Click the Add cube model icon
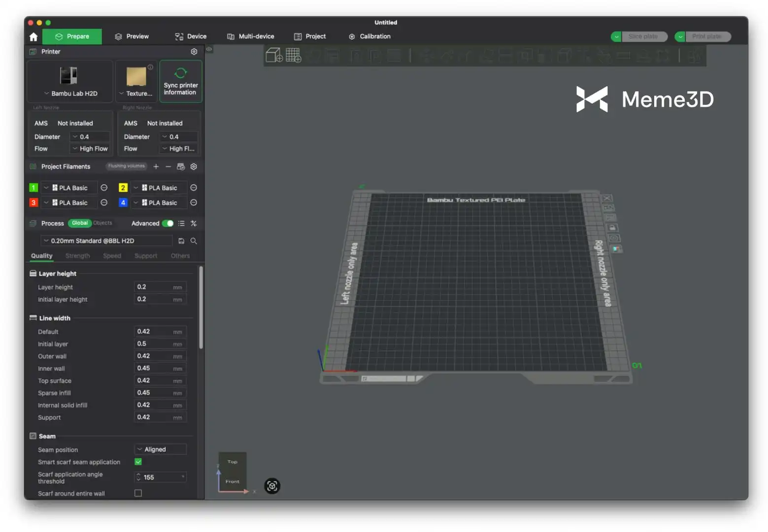 coord(274,55)
